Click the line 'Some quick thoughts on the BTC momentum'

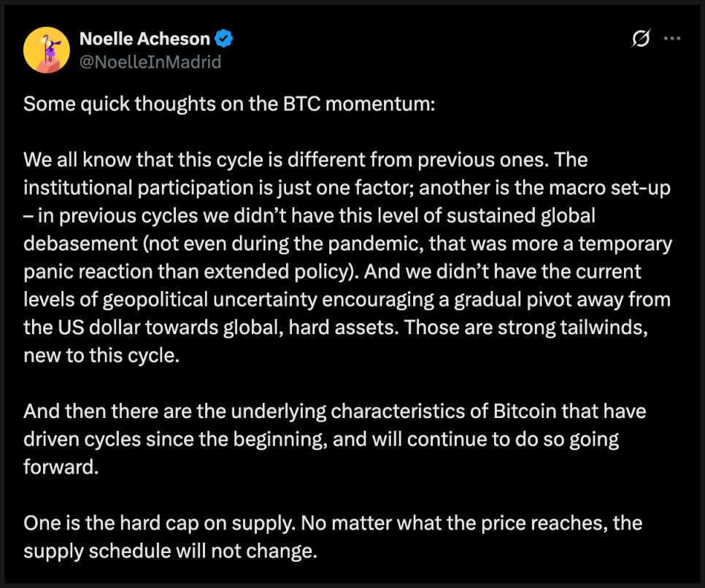229,104
